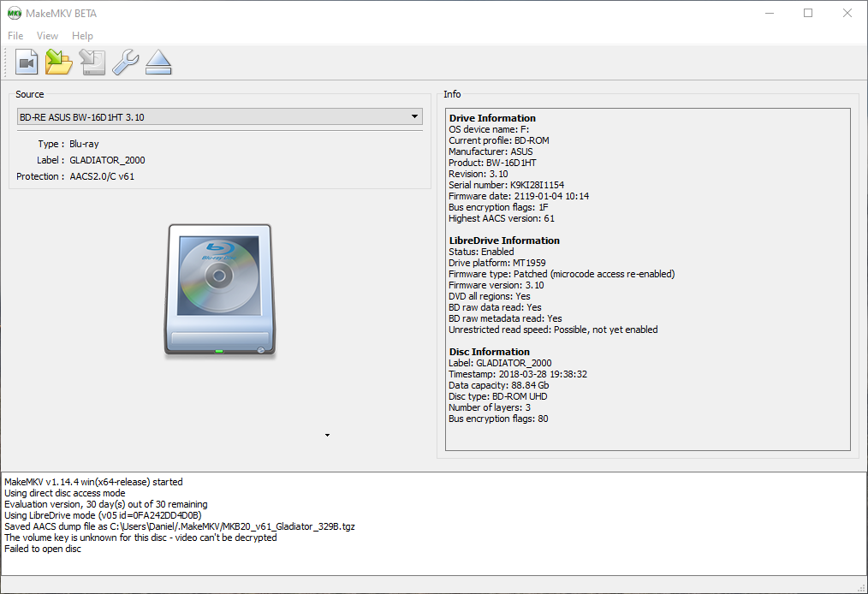
Task: Click the Open Disc camera icon
Action: click(27, 62)
